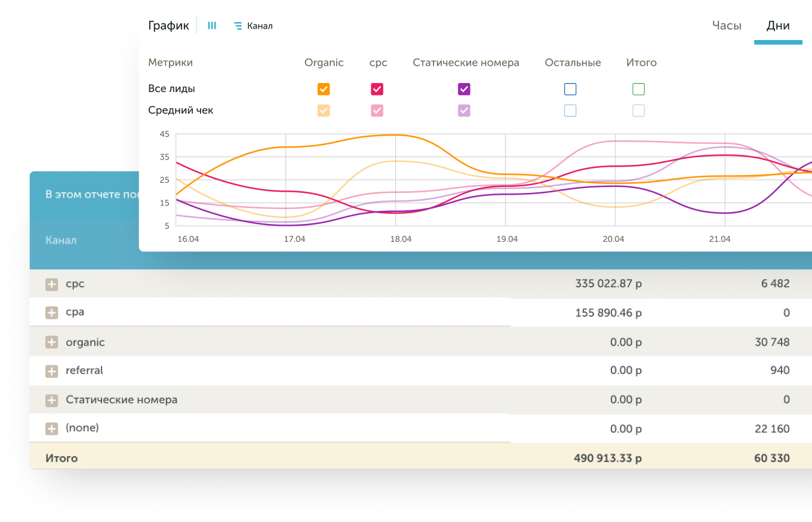The image size is (812, 522).
Task: Check Средний чек for Остальные
Action: coord(570,110)
